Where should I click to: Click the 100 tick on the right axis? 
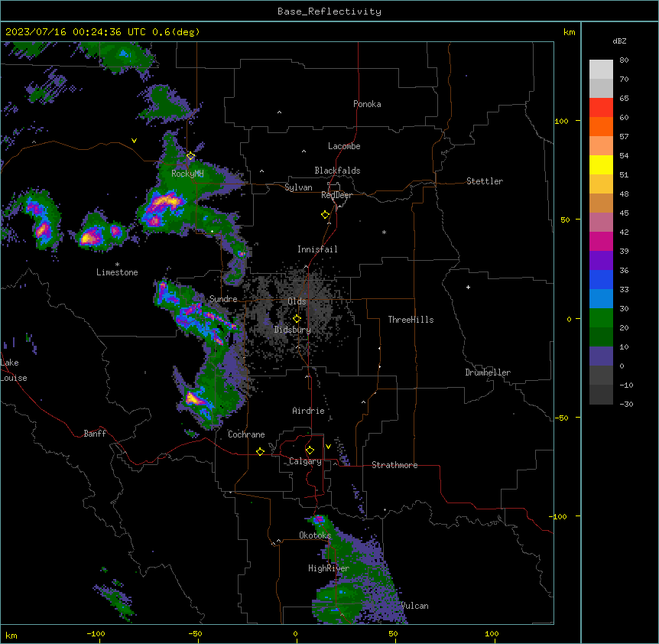click(561, 121)
